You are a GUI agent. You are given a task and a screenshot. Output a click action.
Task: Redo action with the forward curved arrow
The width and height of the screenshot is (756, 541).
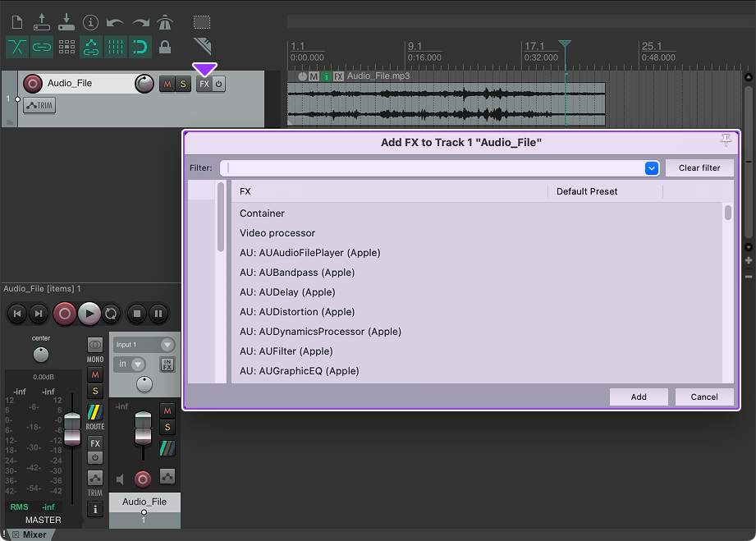[140, 23]
